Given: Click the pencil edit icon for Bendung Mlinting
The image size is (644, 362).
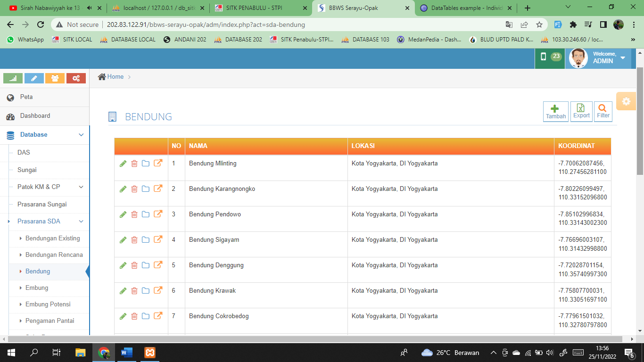Looking at the screenshot, I should [x=123, y=163].
